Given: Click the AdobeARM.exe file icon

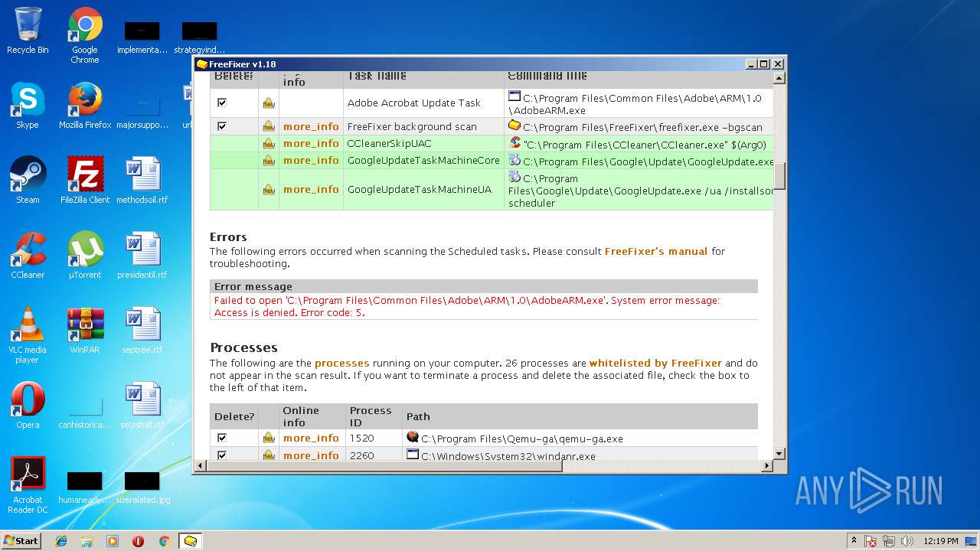Looking at the screenshot, I should click(x=514, y=96).
